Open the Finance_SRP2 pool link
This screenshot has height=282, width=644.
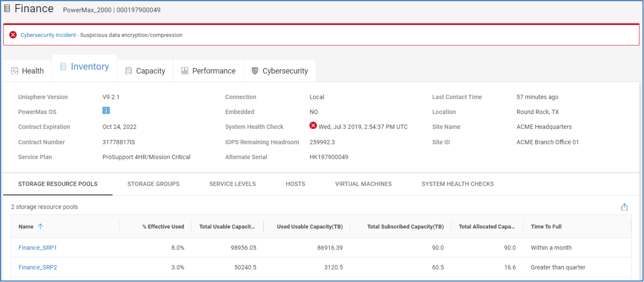click(38, 267)
